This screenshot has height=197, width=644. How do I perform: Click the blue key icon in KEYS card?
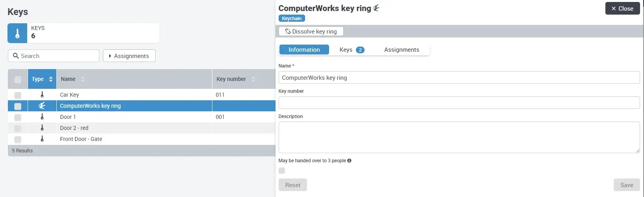tap(17, 33)
